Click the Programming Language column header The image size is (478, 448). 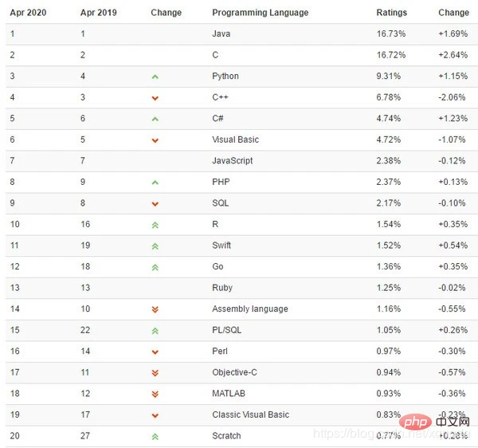coord(260,13)
